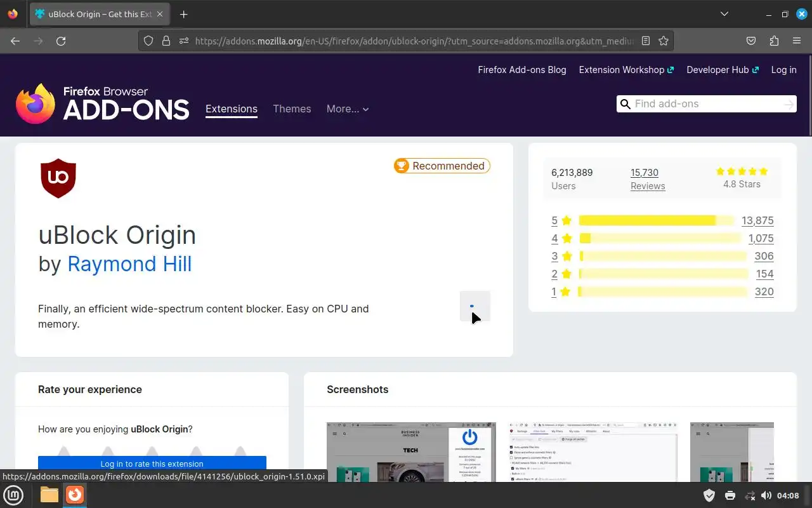Click the 1,075 review count

(x=761, y=238)
